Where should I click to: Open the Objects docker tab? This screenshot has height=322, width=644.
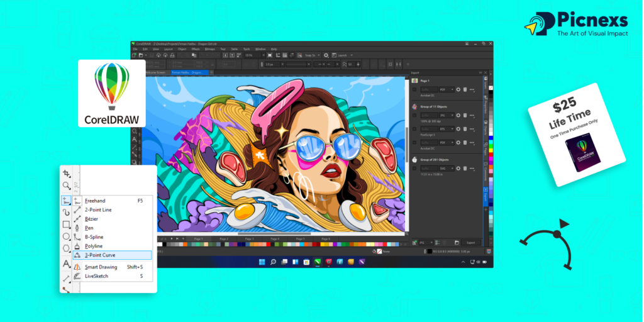click(x=486, y=130)
